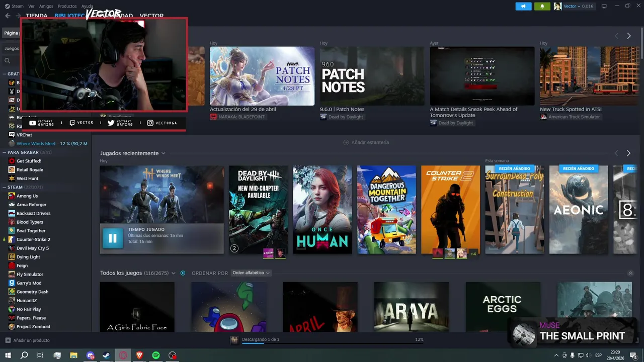Viewport: 644px width, 362px height.
Task: Open the 9.6.0 Patch Notes news card
Action: pos(372,76)
